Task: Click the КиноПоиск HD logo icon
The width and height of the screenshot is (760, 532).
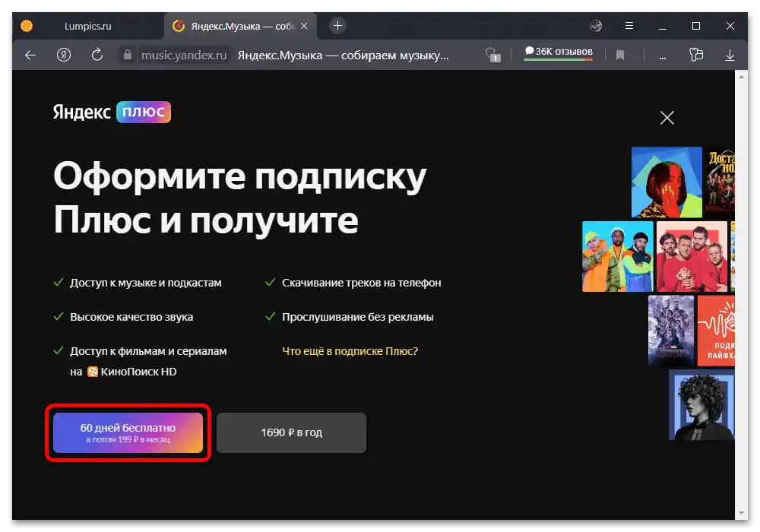Action: pyautogui.click(x=93, y=372)
